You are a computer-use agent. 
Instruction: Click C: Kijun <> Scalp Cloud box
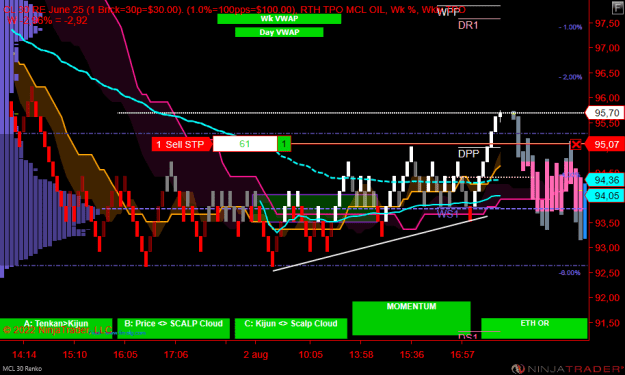(x=291, y=328)
